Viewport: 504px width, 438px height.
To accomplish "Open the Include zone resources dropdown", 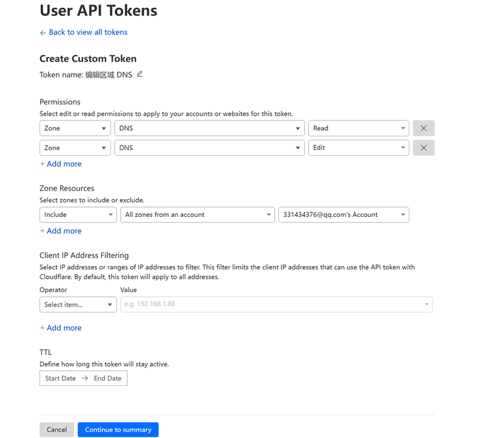I will click(x=78, y=214).
